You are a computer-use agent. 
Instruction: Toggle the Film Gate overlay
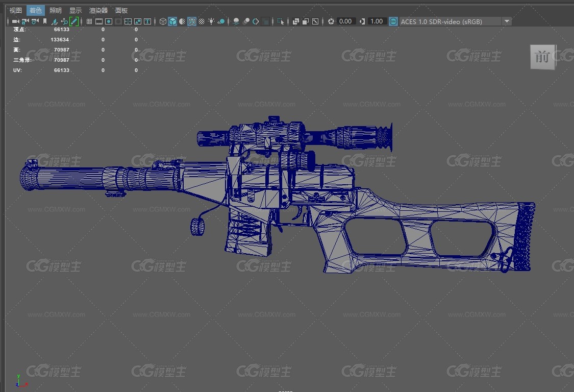(99, 21)
